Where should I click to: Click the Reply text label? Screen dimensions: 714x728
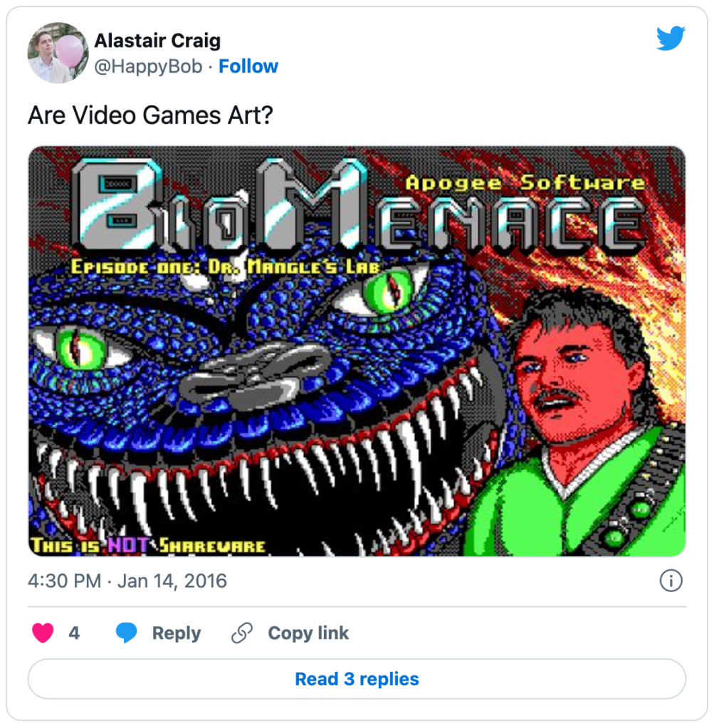tap(177, 633)
